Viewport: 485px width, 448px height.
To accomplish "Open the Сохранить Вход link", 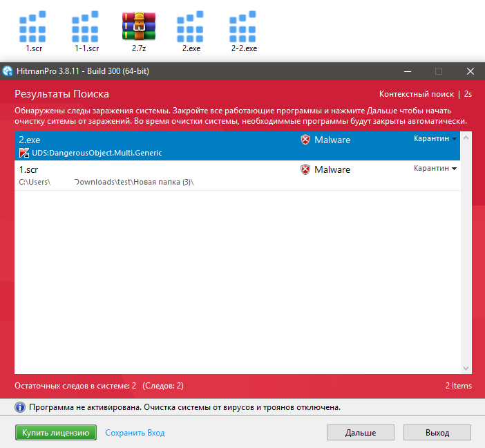I will [x=135, y=433].
